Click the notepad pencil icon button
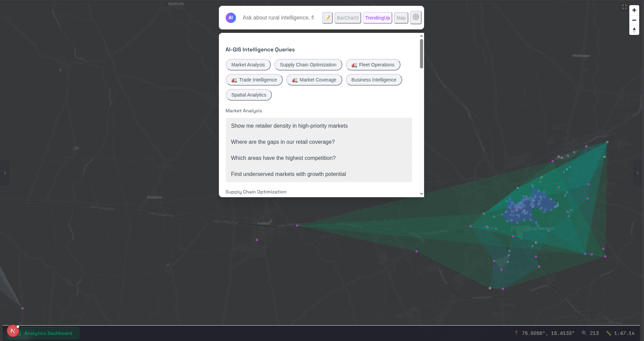Screen dimensions: 644x341 (327, 18)
